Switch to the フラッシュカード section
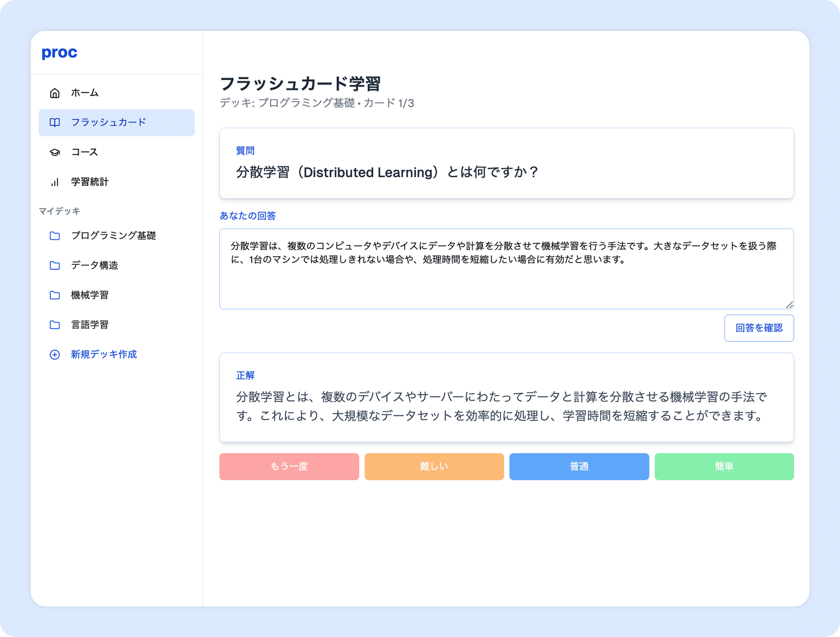840x637 pixels. pos(109,123)
